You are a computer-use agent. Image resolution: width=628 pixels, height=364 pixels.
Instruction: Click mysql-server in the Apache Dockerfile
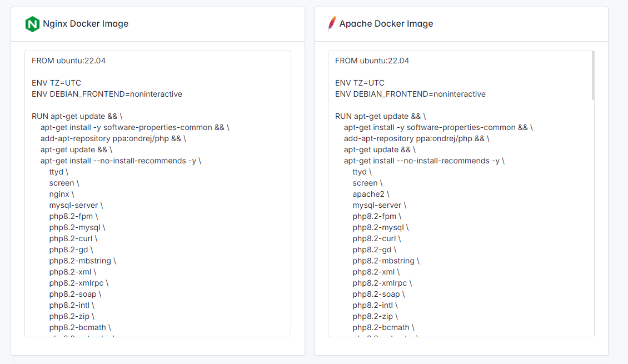pyautogui.click(x=379, y=205)
